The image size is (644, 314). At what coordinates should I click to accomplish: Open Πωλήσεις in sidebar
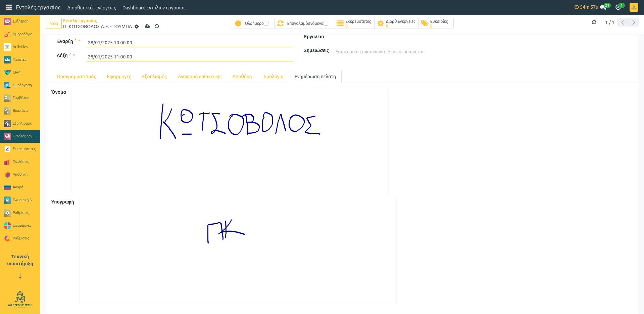(20, 162)
